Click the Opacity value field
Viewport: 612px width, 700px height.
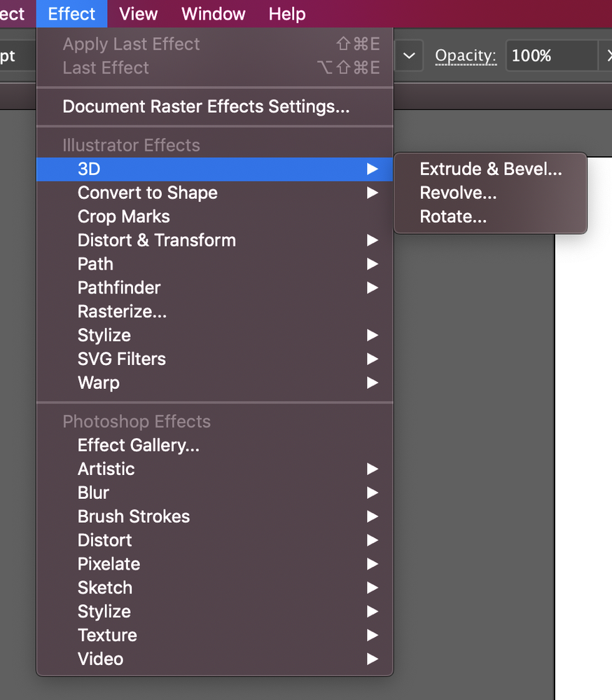point(550,56)
